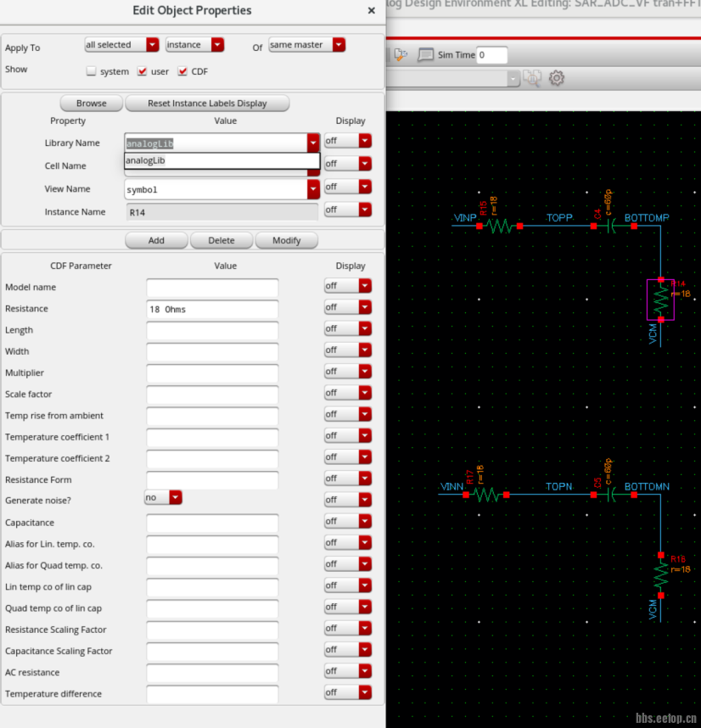Click the Resistance value field

[212, 309]
